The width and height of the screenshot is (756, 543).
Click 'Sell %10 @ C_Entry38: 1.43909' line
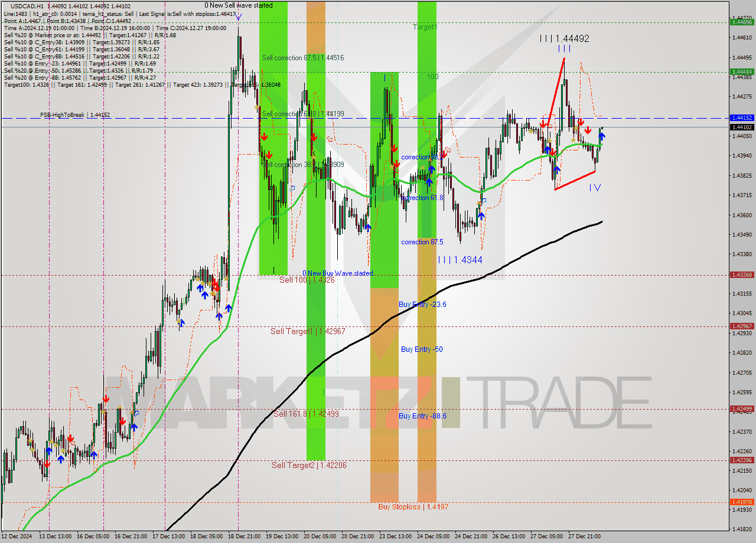tap(82, 42)
